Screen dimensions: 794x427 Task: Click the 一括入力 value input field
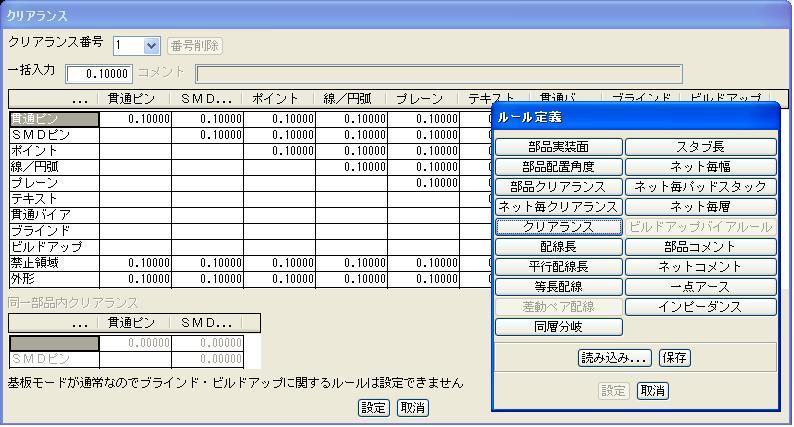pyautogui.click(x=99, y=74)
